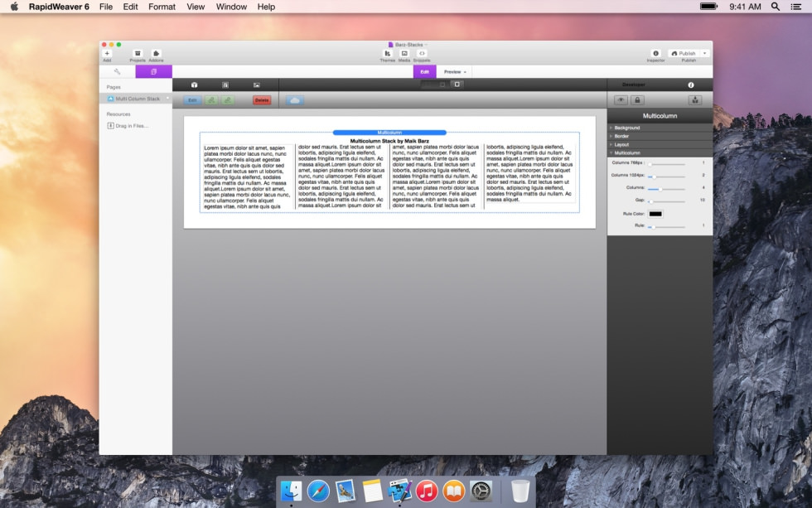Viewport: 812px width, 508px height.
Task: Select the highlighted view size square button
Action: pos(457,85)
